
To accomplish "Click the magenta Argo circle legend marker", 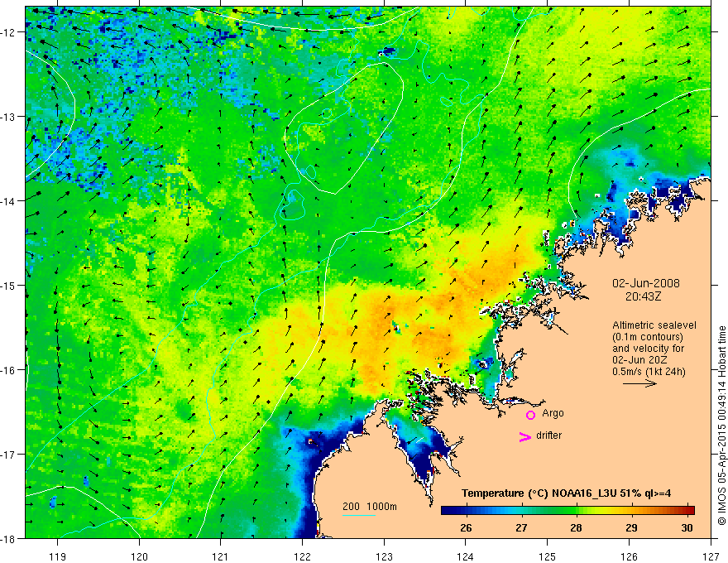I will [530, 415].
